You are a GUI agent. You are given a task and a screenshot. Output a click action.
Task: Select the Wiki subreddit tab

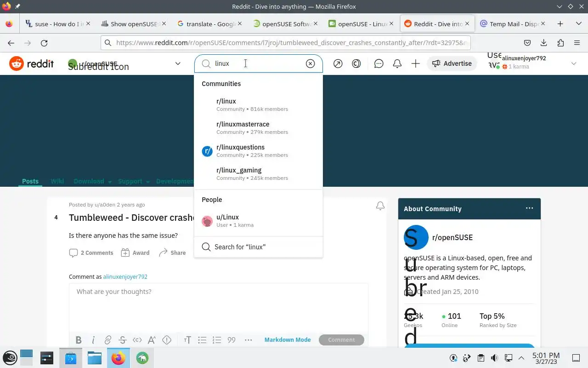(57, 181)
